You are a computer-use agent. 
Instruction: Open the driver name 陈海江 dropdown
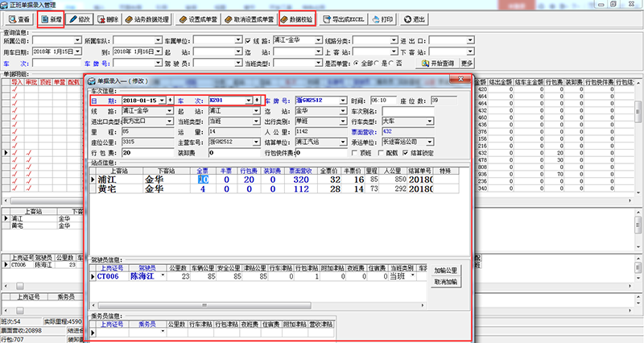click(163, 275)
